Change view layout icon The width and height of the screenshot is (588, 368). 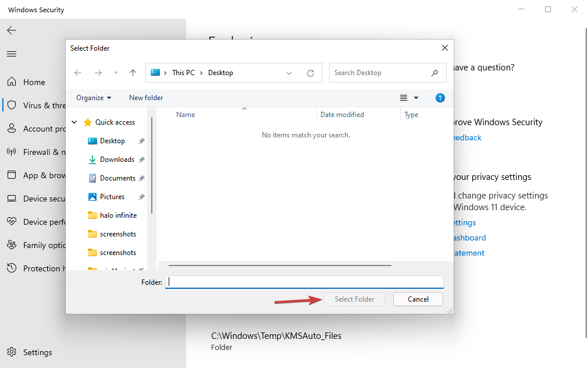(404, 98)
